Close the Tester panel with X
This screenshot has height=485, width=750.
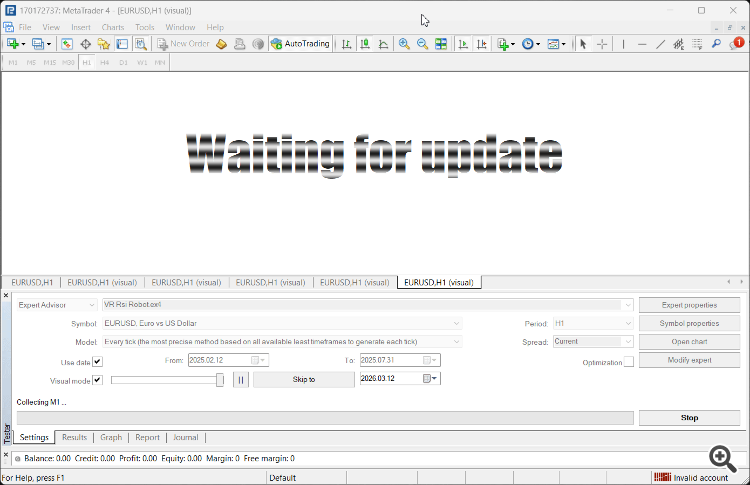point(6,296)
